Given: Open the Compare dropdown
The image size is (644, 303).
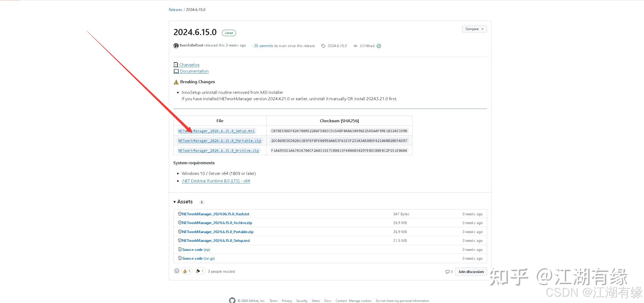Looking at the screenshot, I should tap(474, 29).
